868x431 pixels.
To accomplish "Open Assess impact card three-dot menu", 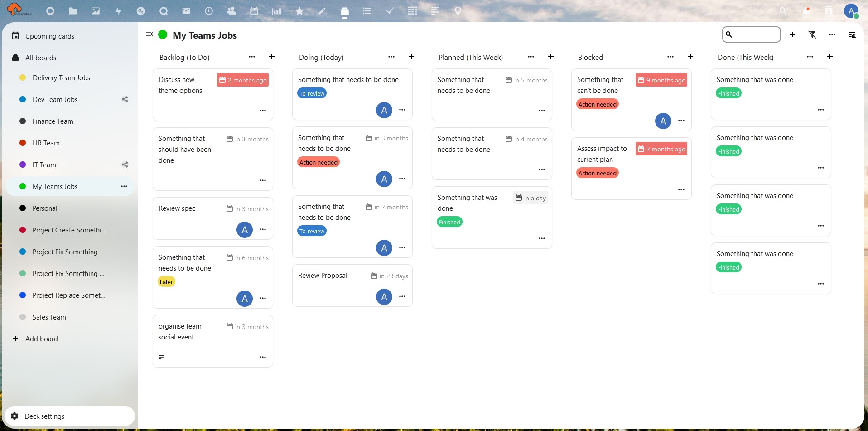I will pos(681,189).
